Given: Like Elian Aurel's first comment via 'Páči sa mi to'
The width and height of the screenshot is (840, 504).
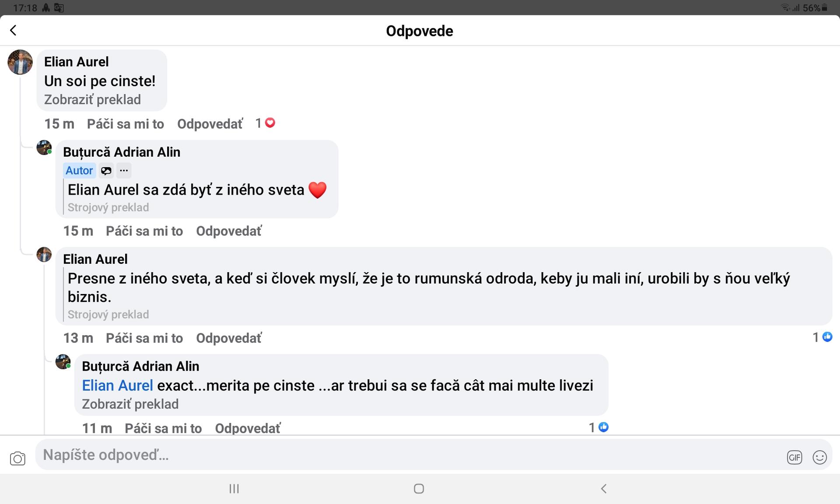Looking at the screenshot, I should tap(126, 124).
